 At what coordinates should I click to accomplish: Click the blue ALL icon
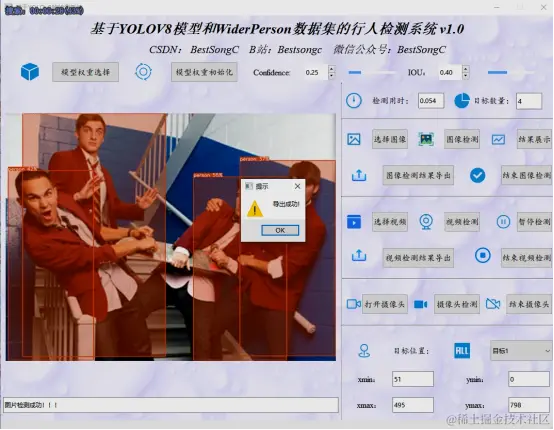(x=462, y=351)
